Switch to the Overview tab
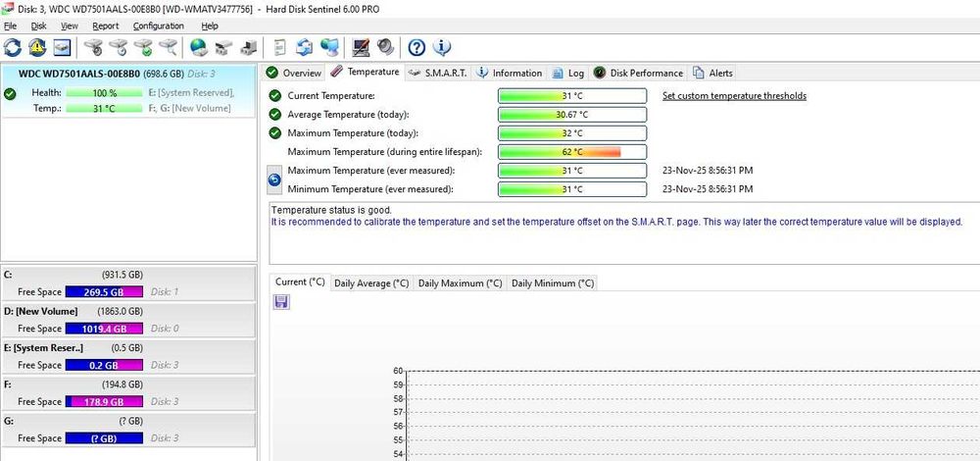This screenshot has height=461, width=980. (294, 74)
